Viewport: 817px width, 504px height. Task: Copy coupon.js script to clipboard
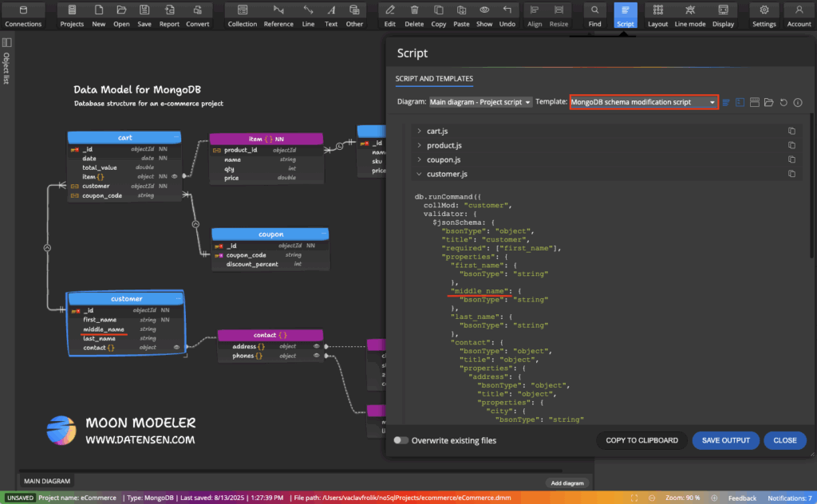(x=791, y=159)
